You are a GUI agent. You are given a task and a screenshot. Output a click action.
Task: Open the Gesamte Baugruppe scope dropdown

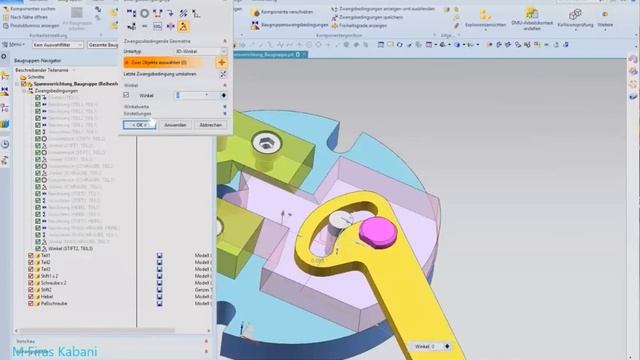coord(103,45)
